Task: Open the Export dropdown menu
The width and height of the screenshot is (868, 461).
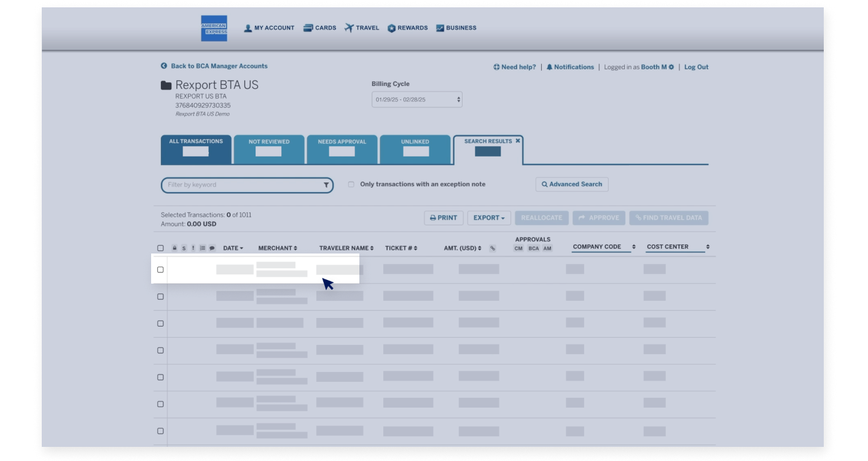Action: point(489,217)
